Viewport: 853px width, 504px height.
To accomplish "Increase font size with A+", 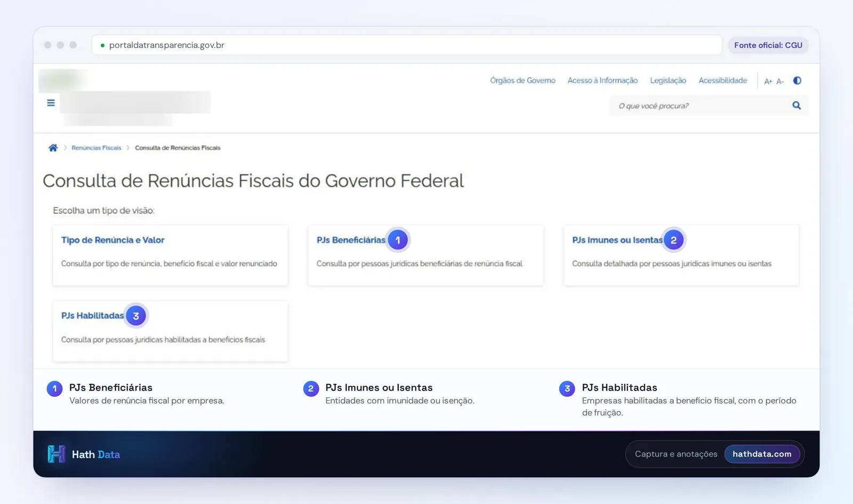I will tap(768, 81).
